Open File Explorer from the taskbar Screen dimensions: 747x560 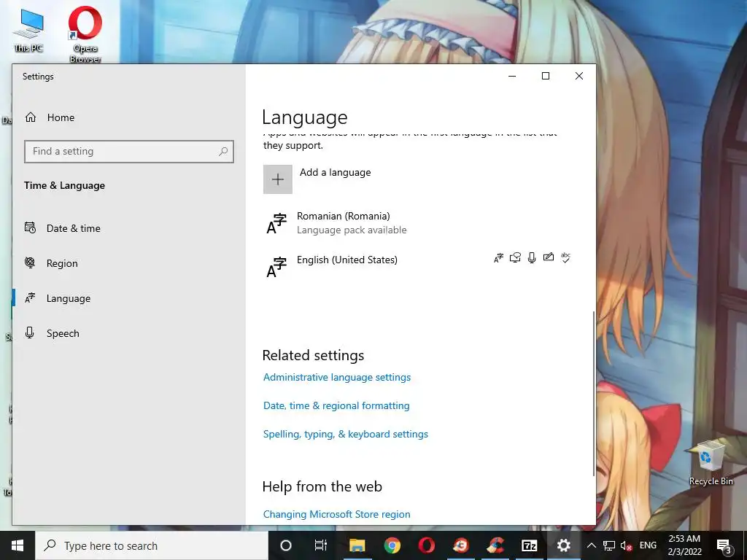tap(357, 545)
